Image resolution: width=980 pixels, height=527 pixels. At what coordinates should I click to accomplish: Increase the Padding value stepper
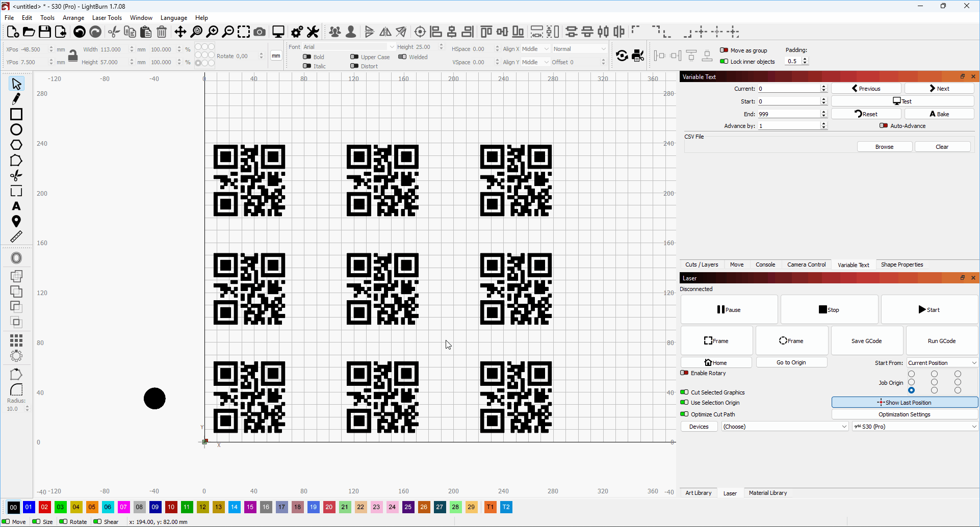coord(805,59)
